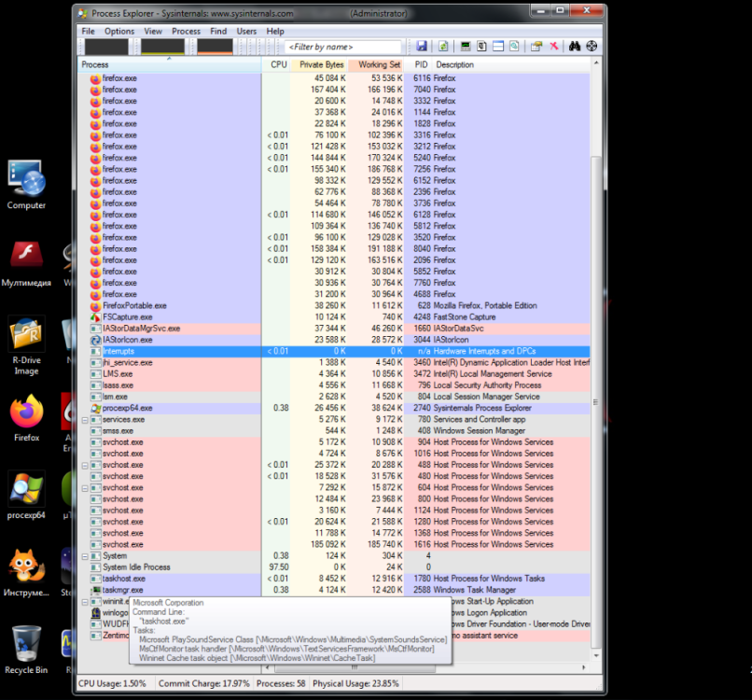Collapse the svchost.exe node with PID 488

[85, 466]
